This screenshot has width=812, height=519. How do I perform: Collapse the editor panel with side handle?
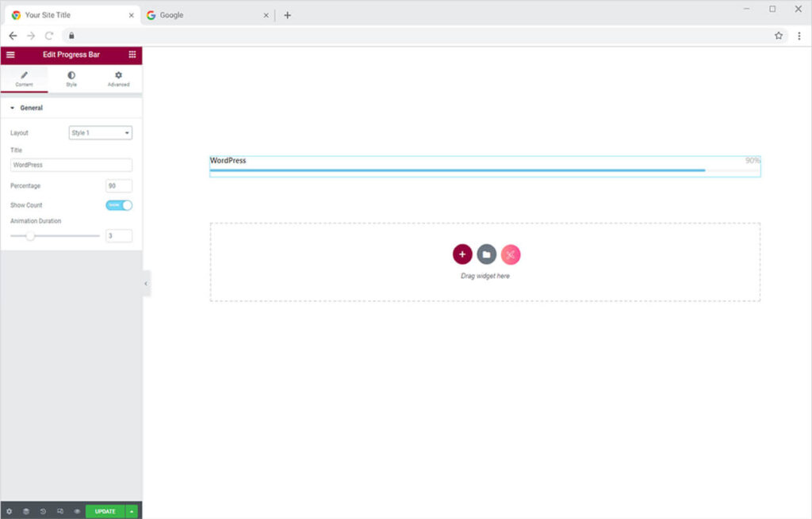[x=147, y=283]
